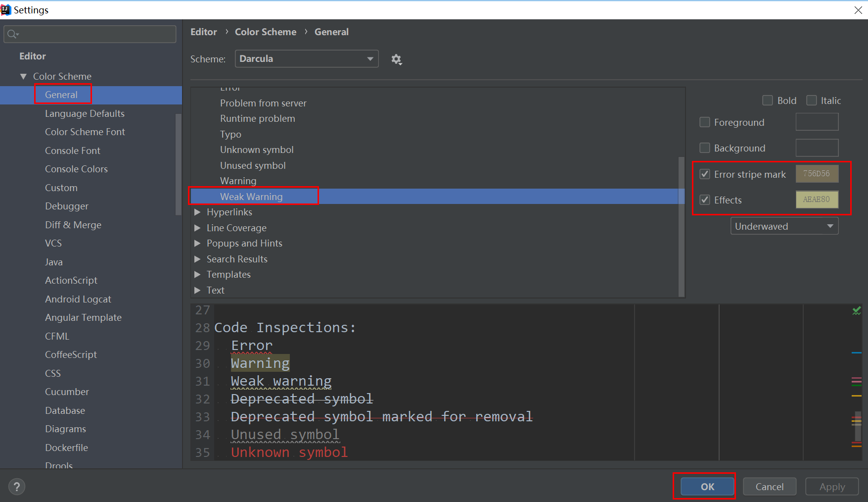Open Diff & Merge settings page

pos(73,225)
